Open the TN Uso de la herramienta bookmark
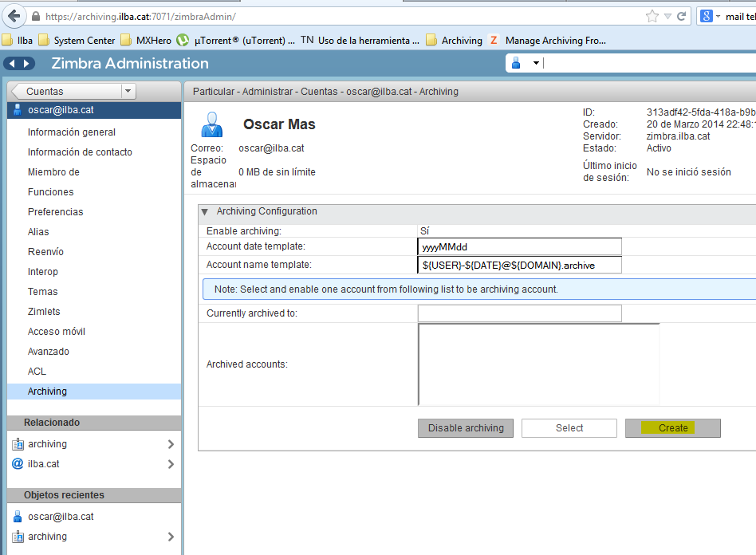The height and width of the screenshot is (555, 756). 360,41
